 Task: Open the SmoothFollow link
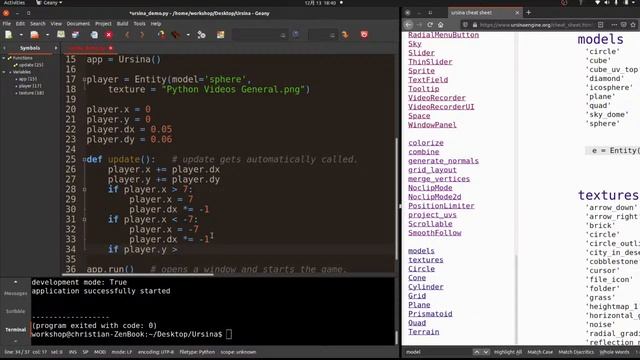(435, 233)
